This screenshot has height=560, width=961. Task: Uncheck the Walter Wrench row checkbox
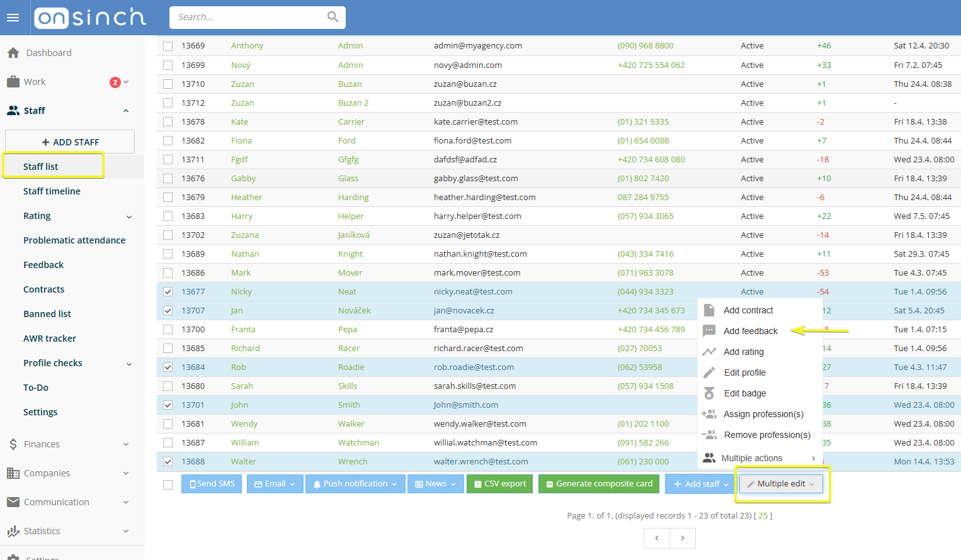[168, 461]
